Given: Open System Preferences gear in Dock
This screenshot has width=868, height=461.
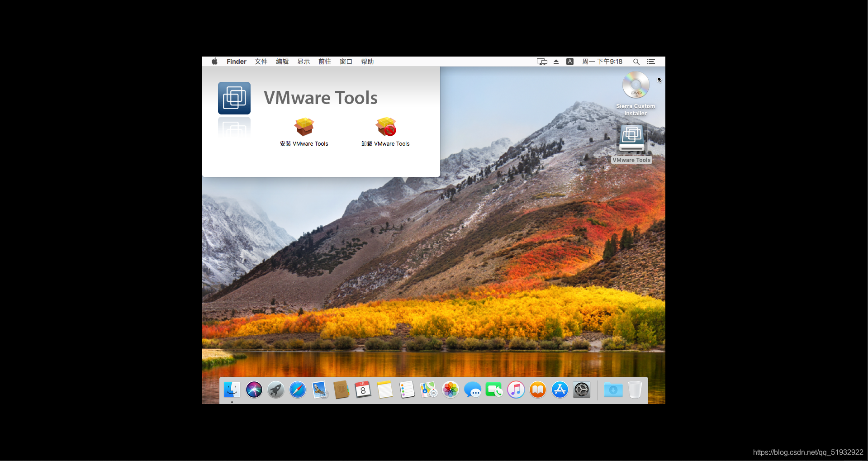Looking at the screenshot, I should (582, 390).
